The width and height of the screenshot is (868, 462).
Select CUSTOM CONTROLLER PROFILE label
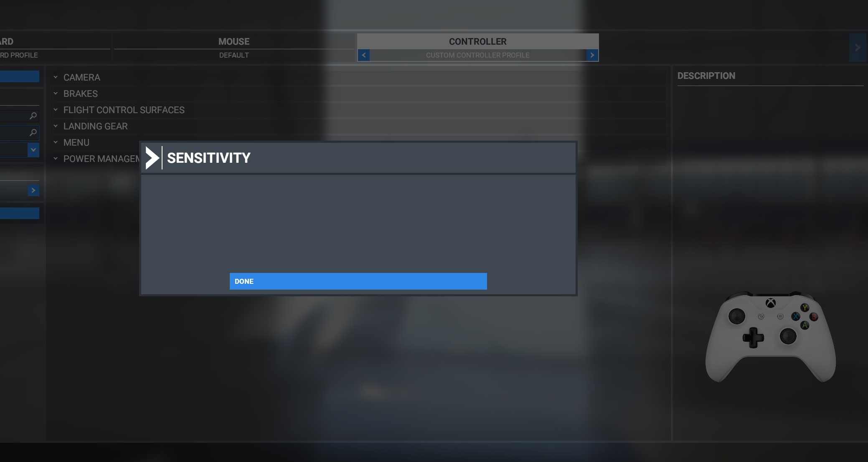[477, 55]
